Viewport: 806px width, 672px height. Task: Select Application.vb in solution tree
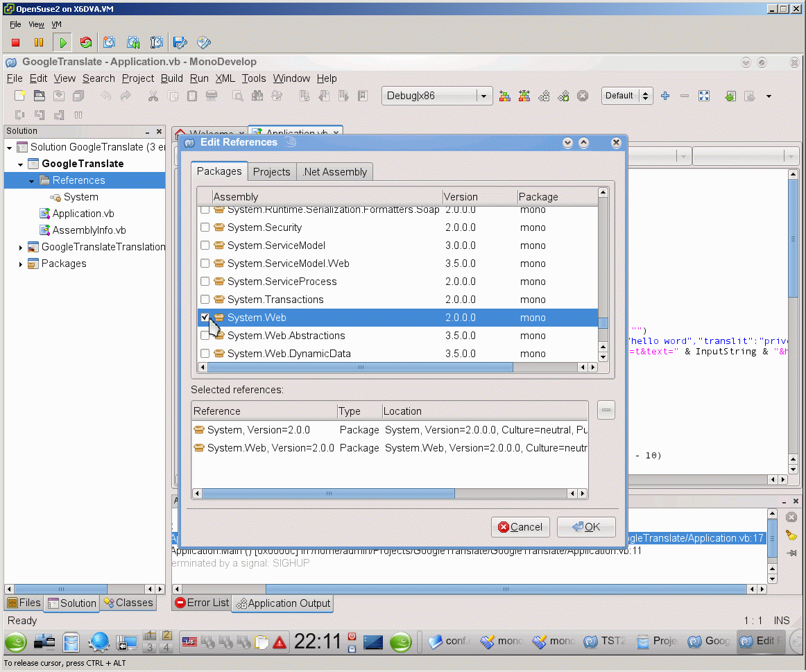[83, 213]
